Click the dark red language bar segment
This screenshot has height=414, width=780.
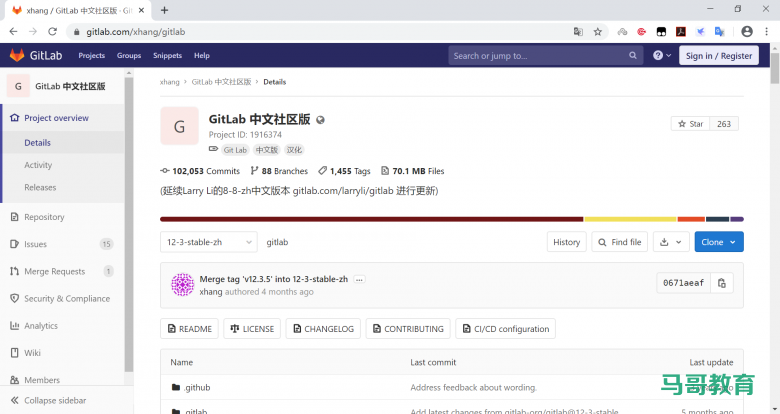pyautogui.click(x=370, y=219)
